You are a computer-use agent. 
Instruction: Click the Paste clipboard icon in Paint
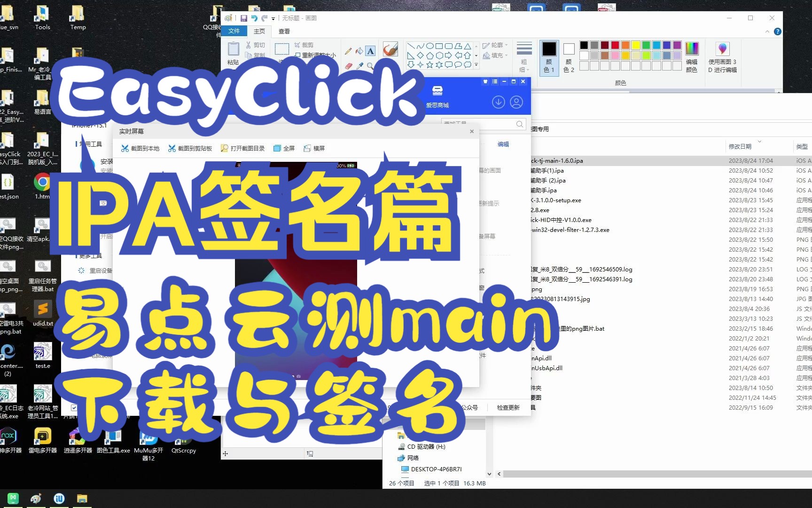point(233,49)
